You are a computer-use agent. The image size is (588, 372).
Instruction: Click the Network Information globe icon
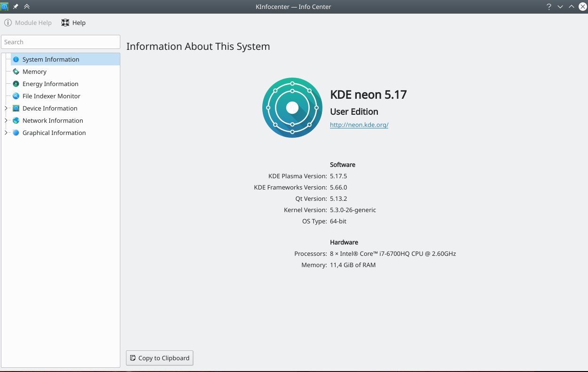[16, 120]
